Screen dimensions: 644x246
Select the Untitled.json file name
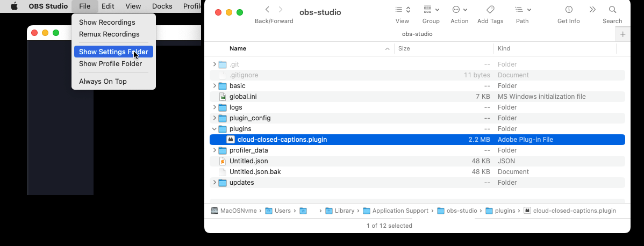(249, 161)
